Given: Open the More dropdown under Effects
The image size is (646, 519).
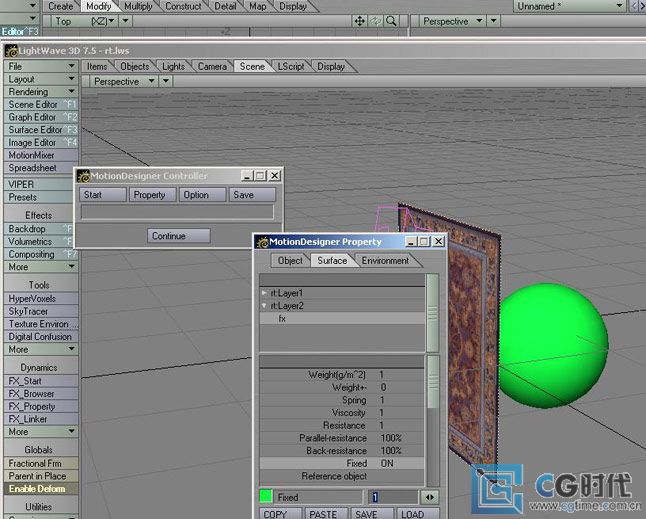Looking at the screenshot, I should point(40,267).
